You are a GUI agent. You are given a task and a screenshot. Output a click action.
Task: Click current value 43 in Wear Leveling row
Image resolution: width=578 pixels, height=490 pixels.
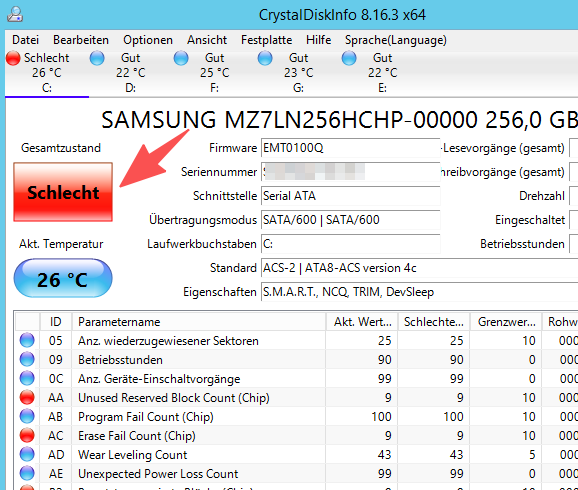pos(384,455)
